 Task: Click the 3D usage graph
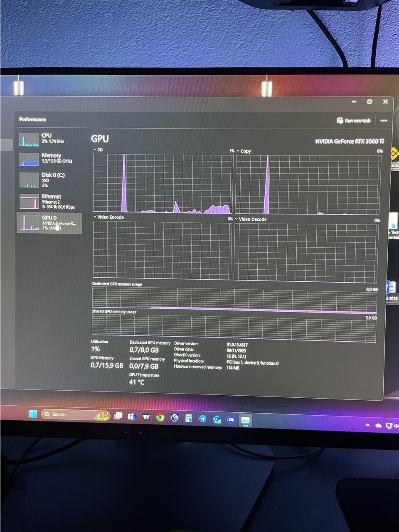[163, 183]
